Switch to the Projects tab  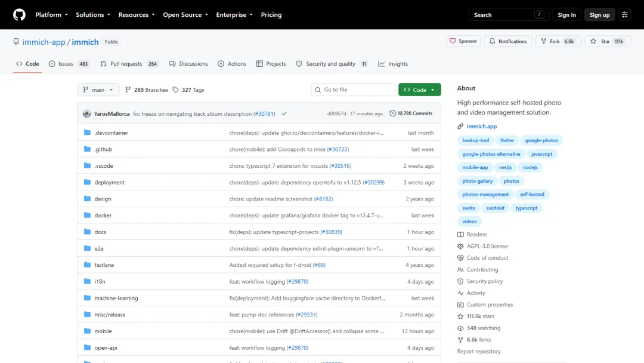271,64
